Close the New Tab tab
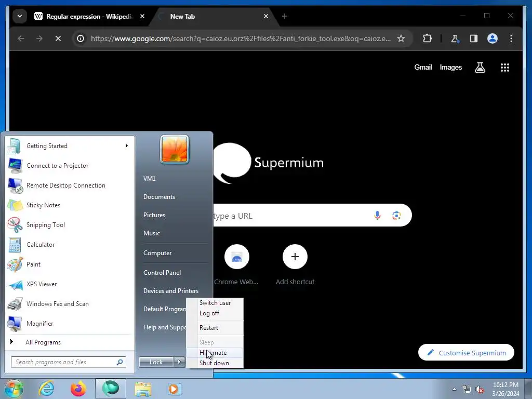This screenshot has height=399, width=532. click(x=266, y=16)
